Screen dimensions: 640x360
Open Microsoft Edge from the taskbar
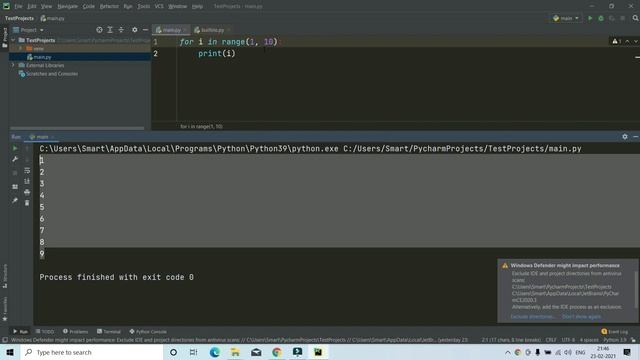(215, 352)
